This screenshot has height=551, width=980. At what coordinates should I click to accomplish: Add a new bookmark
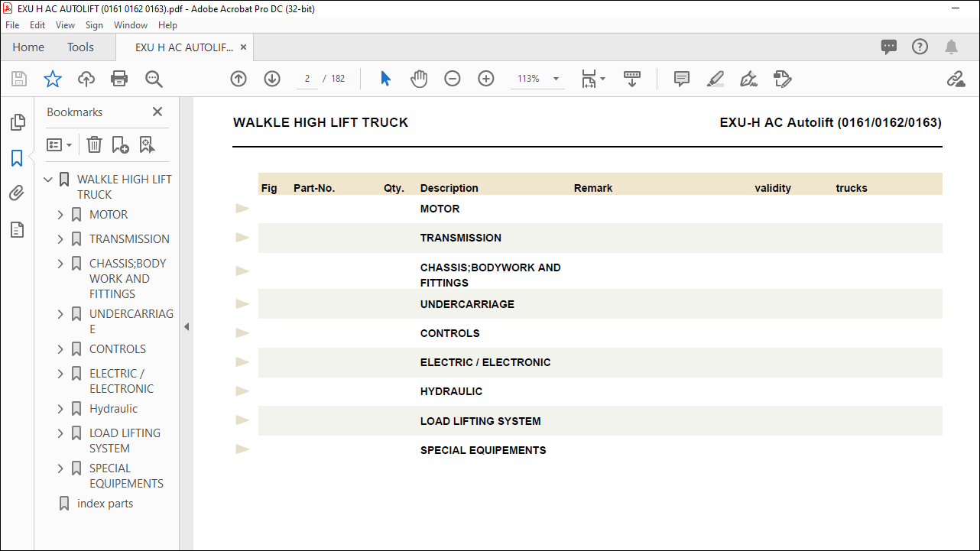pos(120,144)
